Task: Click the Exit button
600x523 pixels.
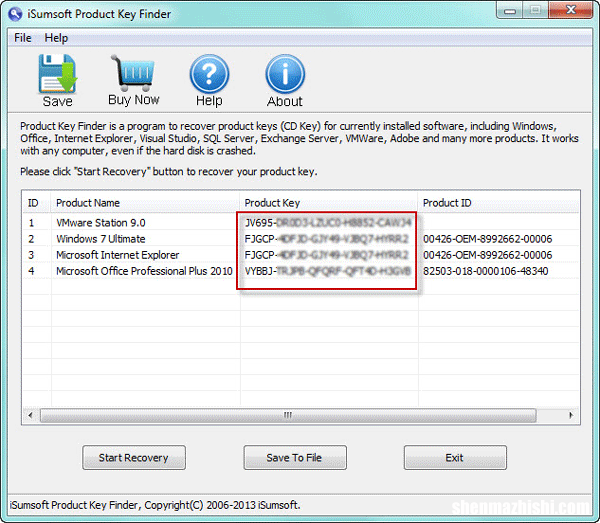Action: (455, 457)
